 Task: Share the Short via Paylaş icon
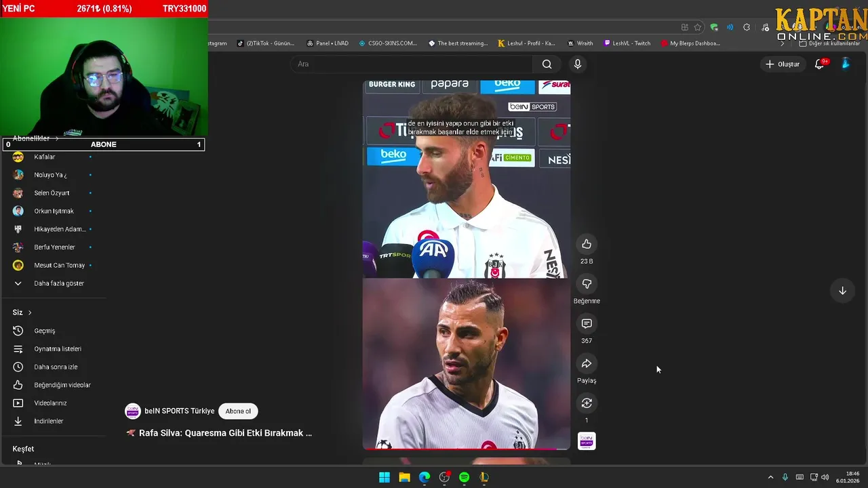(587, 364)
